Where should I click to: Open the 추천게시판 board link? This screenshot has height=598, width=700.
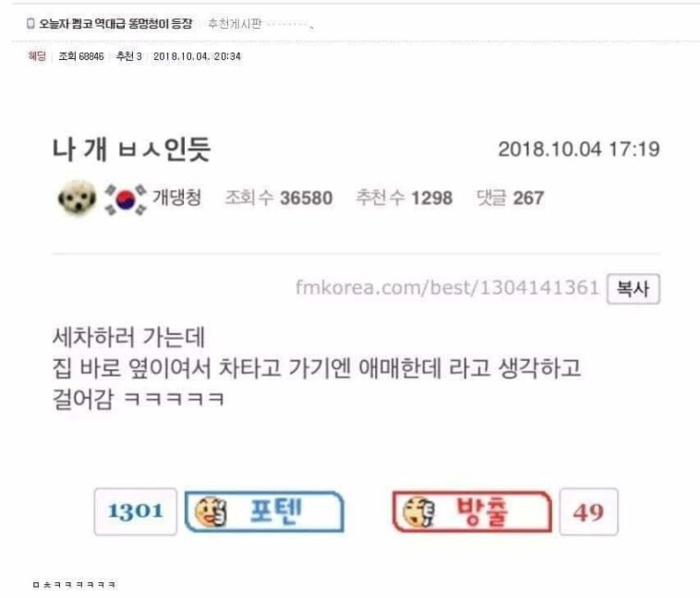click(x=235, y=24)
